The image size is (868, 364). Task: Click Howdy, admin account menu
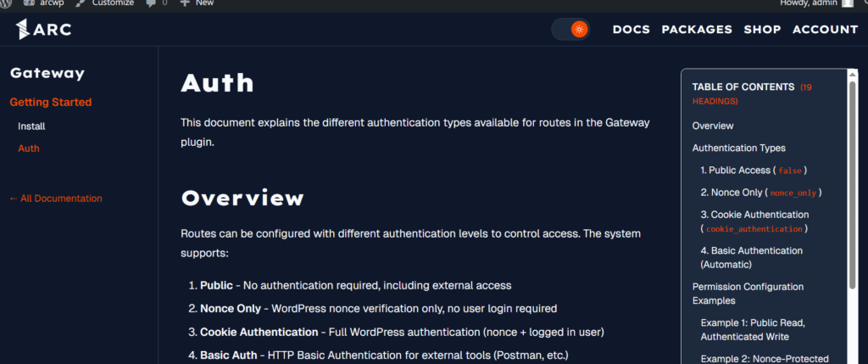pyautogui.click(x=816, y=3)
